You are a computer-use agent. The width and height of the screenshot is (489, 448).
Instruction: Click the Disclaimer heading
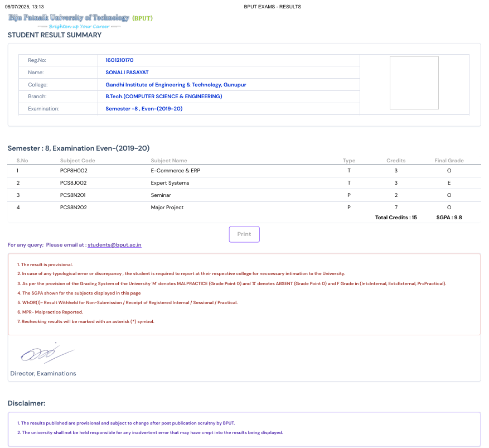coord(27,403)
